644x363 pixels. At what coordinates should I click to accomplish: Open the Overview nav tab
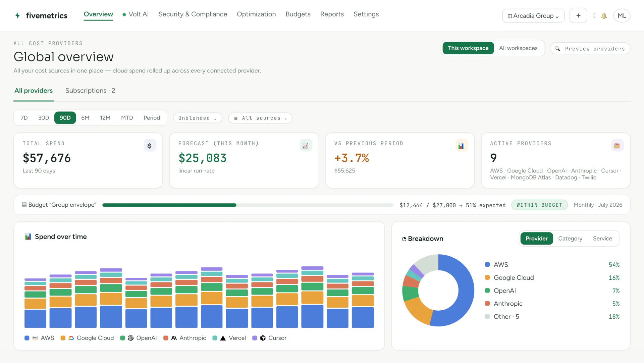pos(98,14)
